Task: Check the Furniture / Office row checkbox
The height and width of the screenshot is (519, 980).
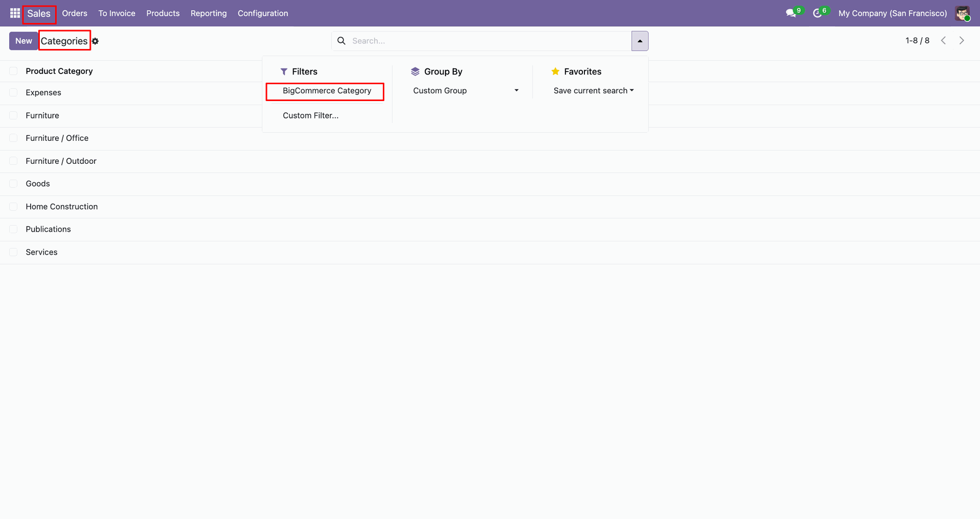Action: [14, 138]
